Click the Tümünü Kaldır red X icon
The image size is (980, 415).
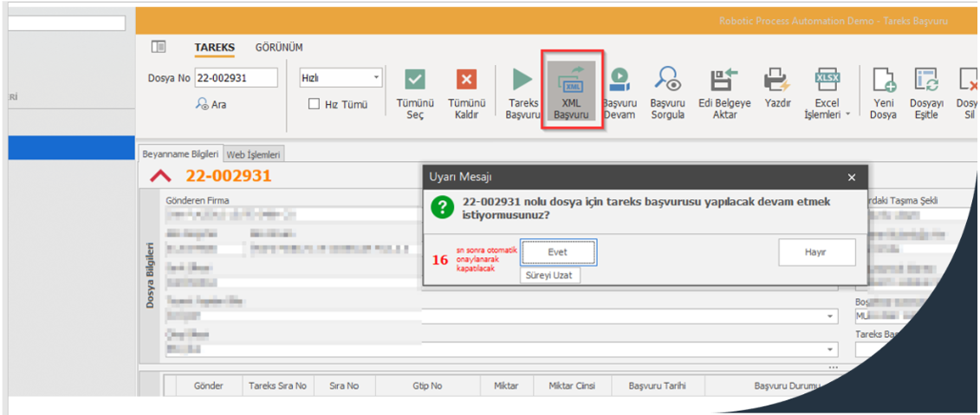[x=466, y=80]
